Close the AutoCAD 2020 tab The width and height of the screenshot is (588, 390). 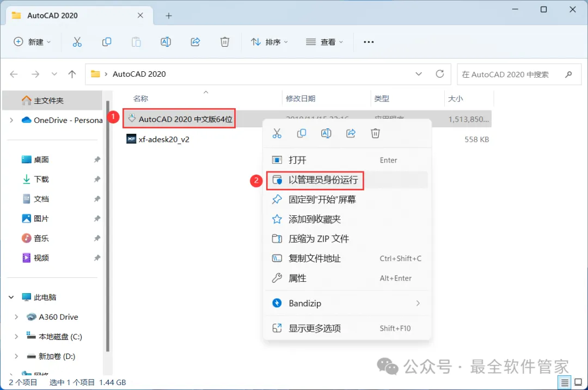click(140, 15)
